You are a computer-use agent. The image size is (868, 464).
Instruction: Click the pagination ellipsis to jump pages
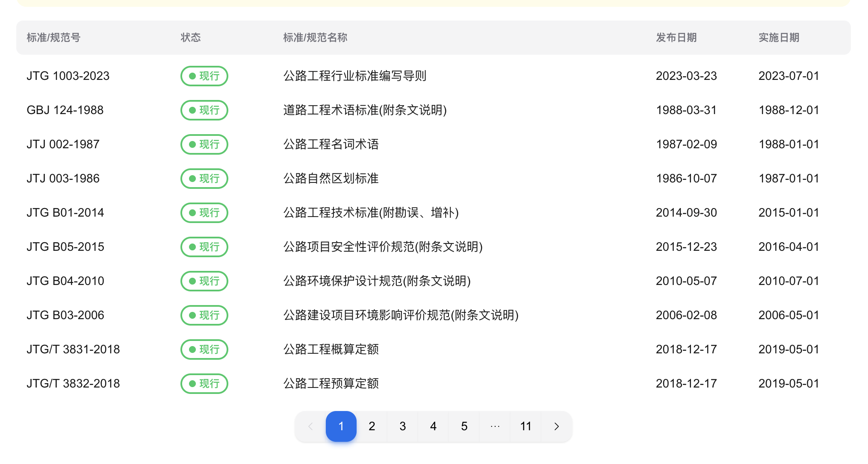click(x=495, y=426)
